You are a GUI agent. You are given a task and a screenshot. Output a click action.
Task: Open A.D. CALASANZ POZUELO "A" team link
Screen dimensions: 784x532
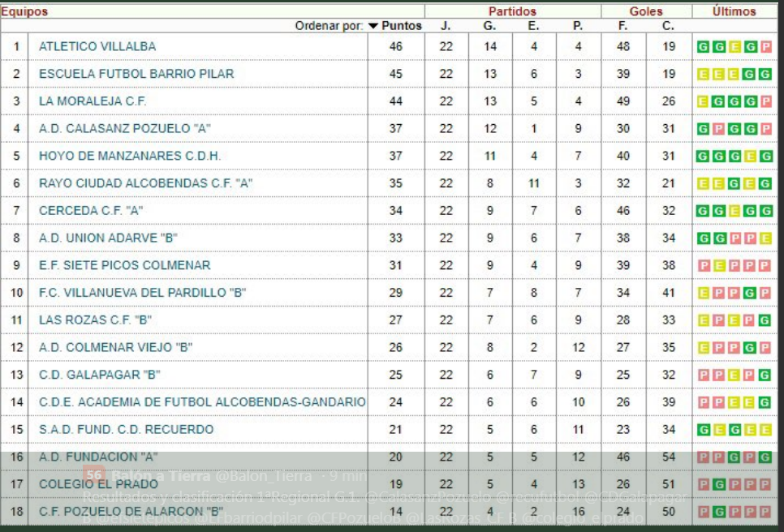[119, 129]
